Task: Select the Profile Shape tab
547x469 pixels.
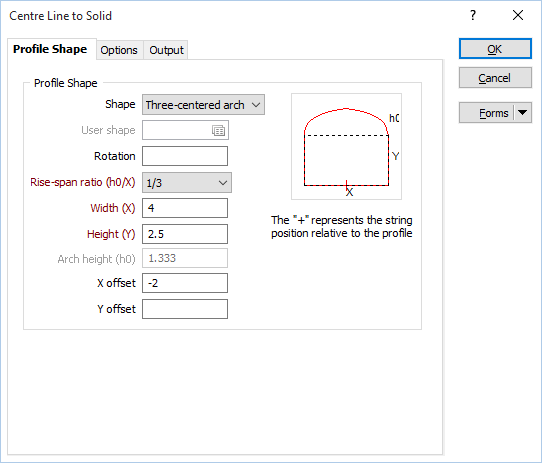Action: pyautogui.click(x=51, y=50)
